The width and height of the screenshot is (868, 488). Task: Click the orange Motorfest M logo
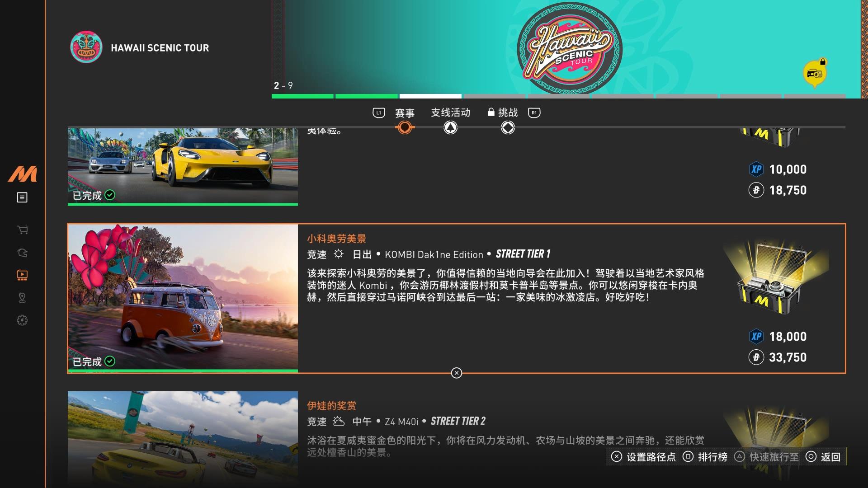pyautogui.click(x=22, y=174)
